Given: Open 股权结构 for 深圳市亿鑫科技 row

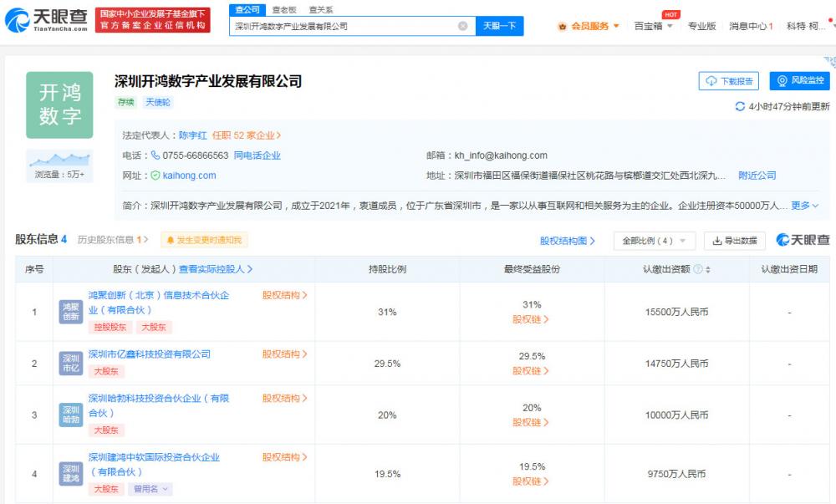Looking at the screenshot, I should (x=284, y=354).
